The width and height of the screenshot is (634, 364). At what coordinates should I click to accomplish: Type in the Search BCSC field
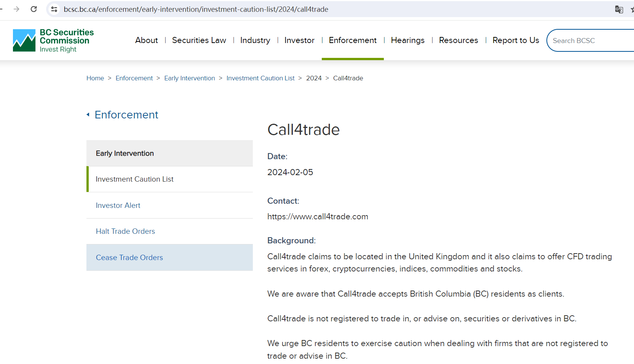point(590,41)
